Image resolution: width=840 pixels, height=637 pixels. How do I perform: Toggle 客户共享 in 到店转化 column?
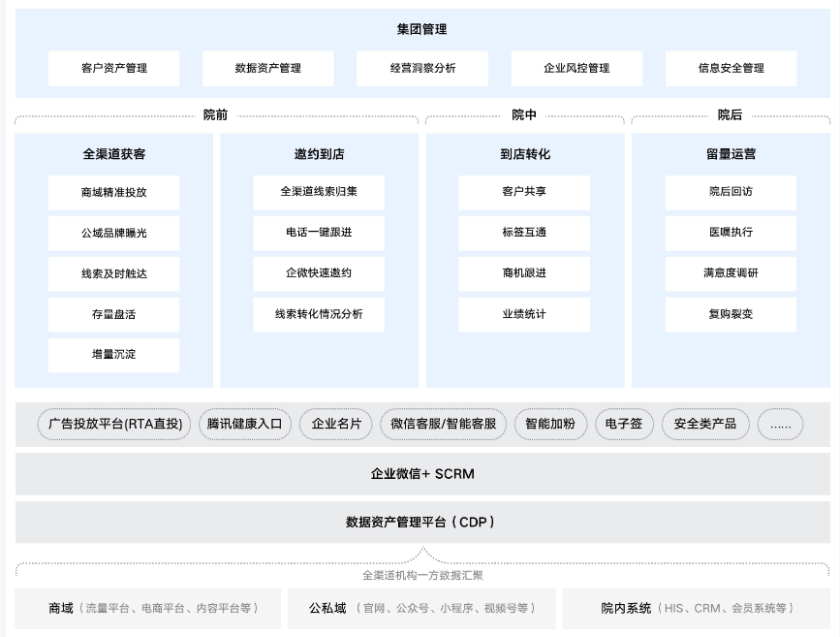click(524, 193)
